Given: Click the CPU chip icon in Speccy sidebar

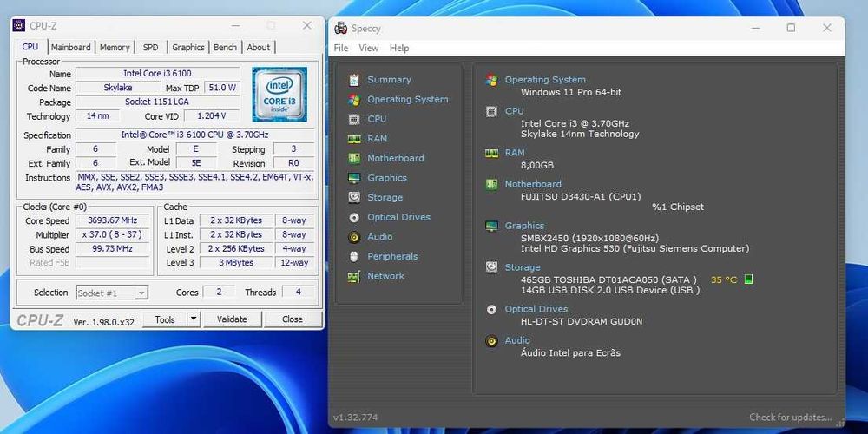Looking at the screenshot, I should pos(354,119).
